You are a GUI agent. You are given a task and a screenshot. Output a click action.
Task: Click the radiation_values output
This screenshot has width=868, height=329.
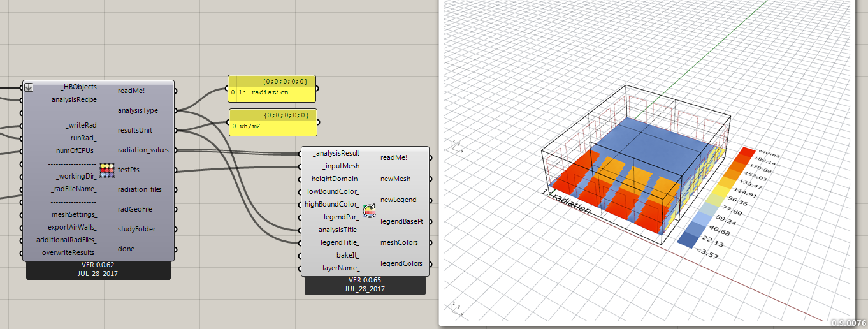click(x=143, y=150)
